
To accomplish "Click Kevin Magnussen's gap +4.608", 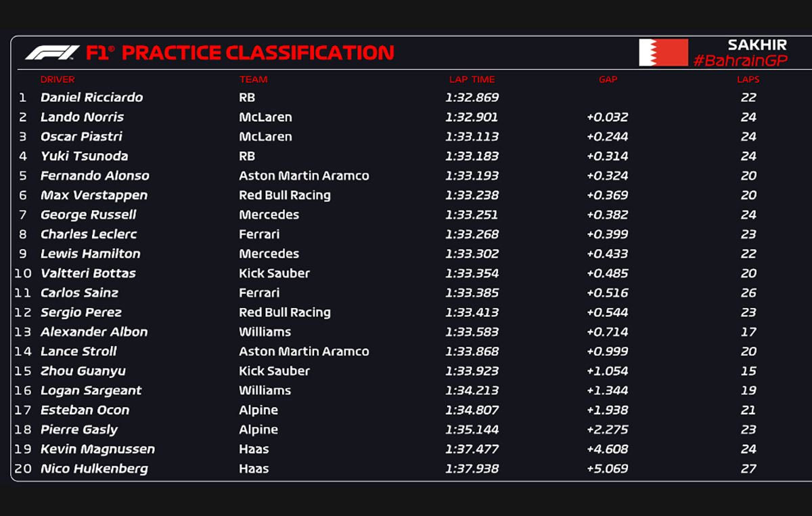I will click(607, 449).
